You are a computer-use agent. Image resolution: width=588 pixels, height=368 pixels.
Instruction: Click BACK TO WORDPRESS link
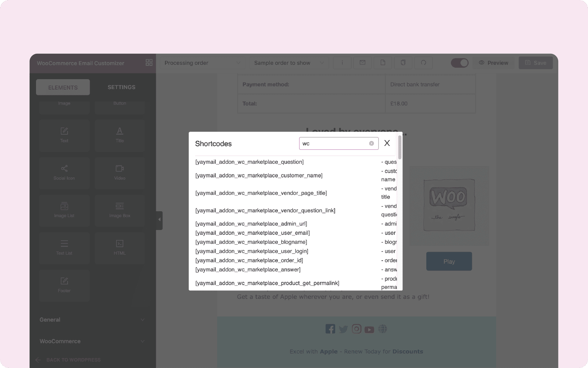68,360
